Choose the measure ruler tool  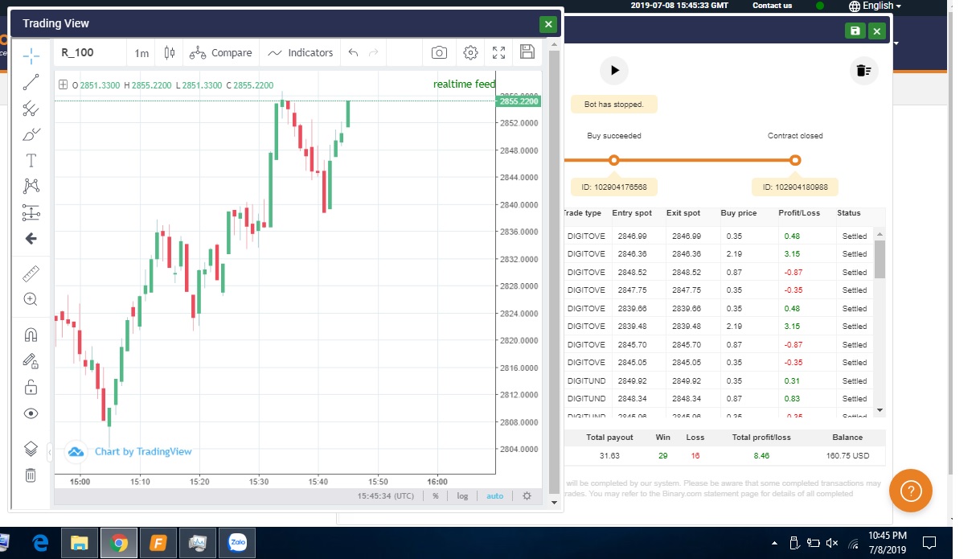31,273
